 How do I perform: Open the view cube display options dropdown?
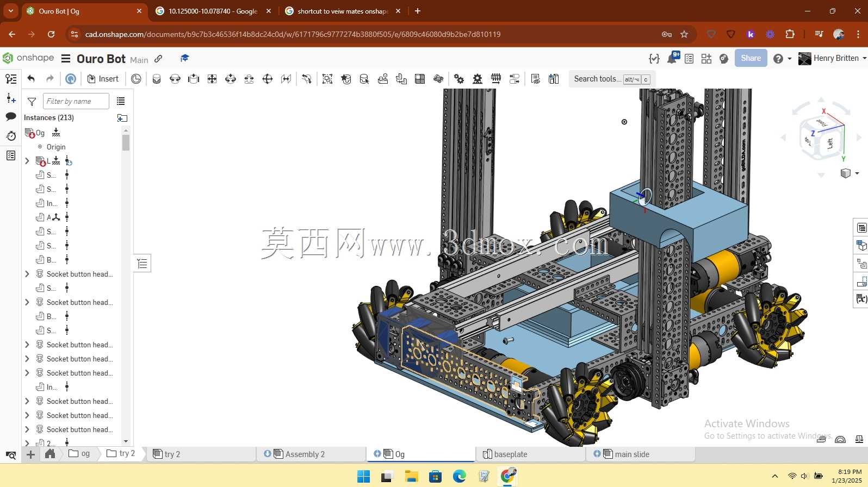tap(850, 173)
